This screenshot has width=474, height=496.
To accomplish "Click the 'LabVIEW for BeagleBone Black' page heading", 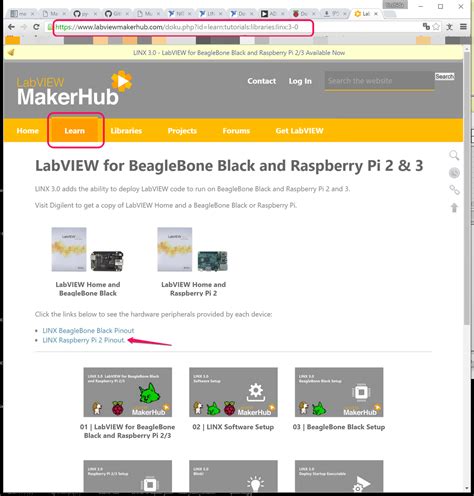I will click(x=229, y=166).
